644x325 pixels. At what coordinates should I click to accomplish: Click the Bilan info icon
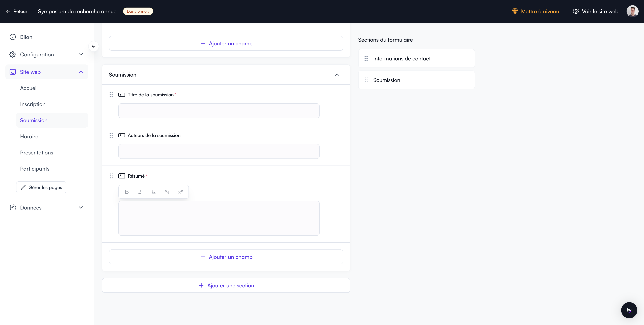(13, 37)
